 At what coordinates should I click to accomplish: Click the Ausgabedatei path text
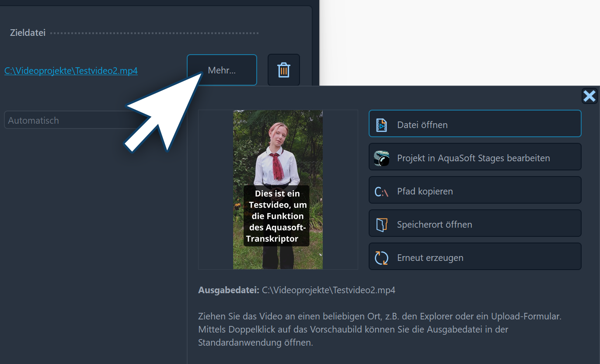(328, 290)
